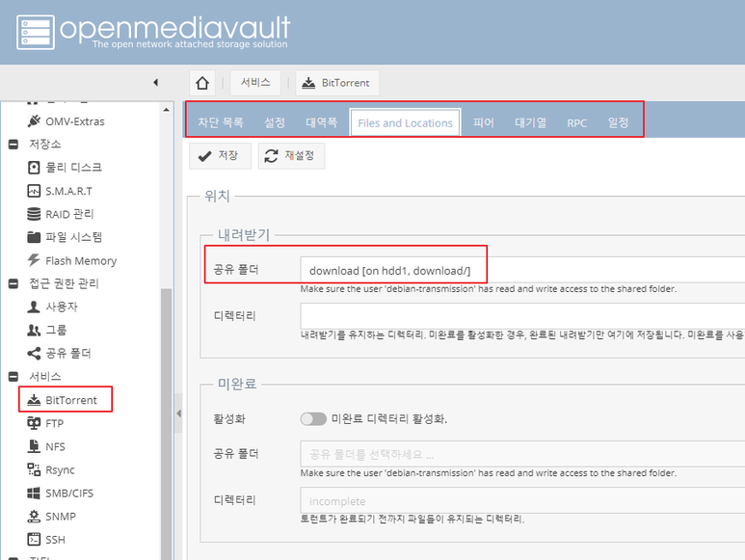Screen dimensions: 745x560
Task: Click the splitter collapse arrow handle
Action: 178,413
